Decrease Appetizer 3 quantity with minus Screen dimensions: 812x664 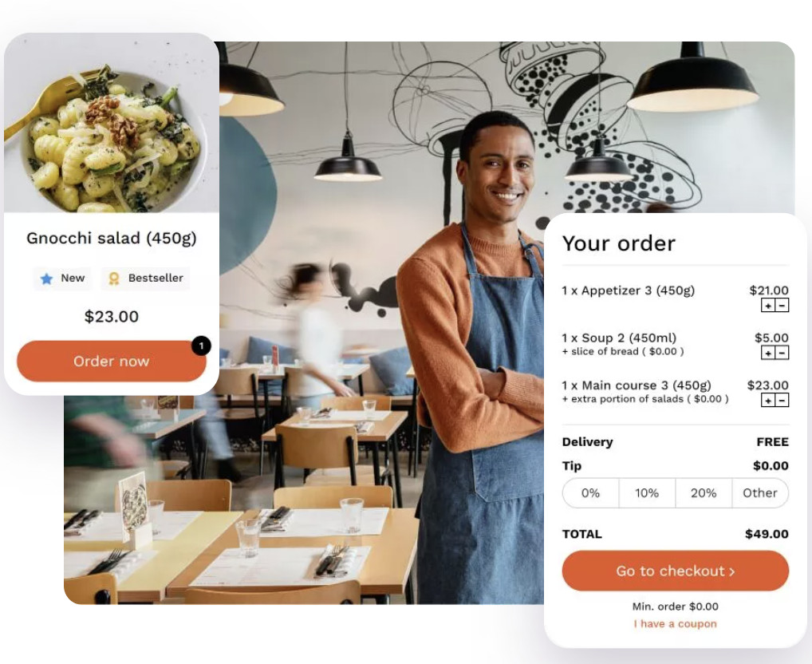click(782, 306)
